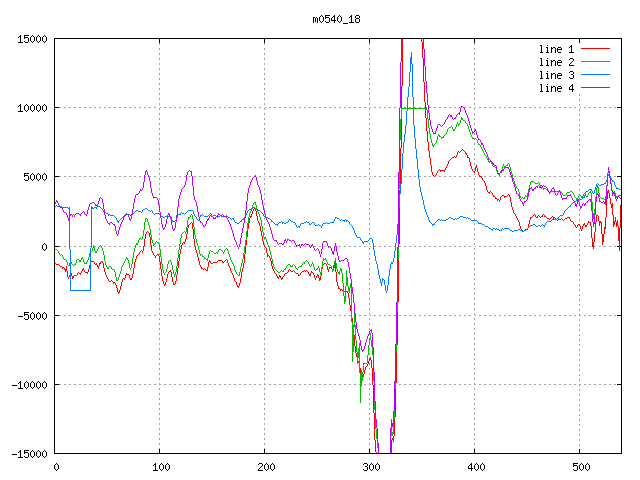The height and width of the screenshot is (480, 640).
Task: Select the 'line 1' legend label
Action: pos(556,49)
